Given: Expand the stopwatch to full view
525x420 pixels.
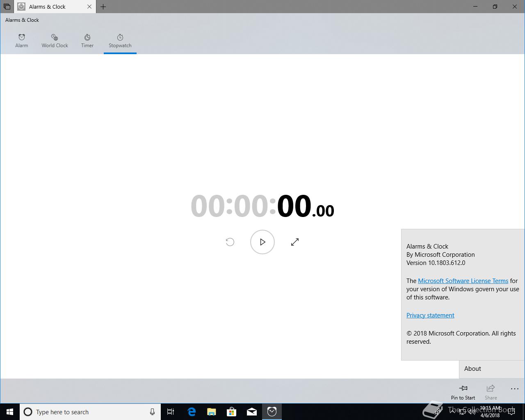Looking at the screenshot, I should [295, 242].
